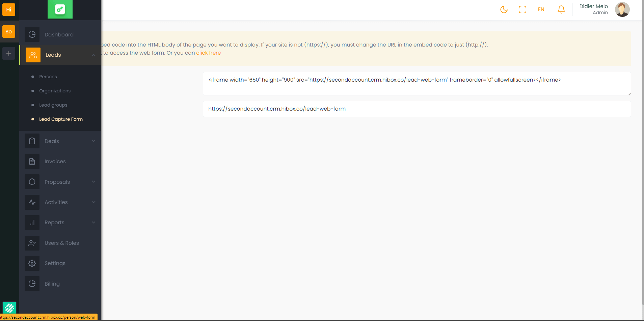Collapse the Leads menu section

pos(93,55)
